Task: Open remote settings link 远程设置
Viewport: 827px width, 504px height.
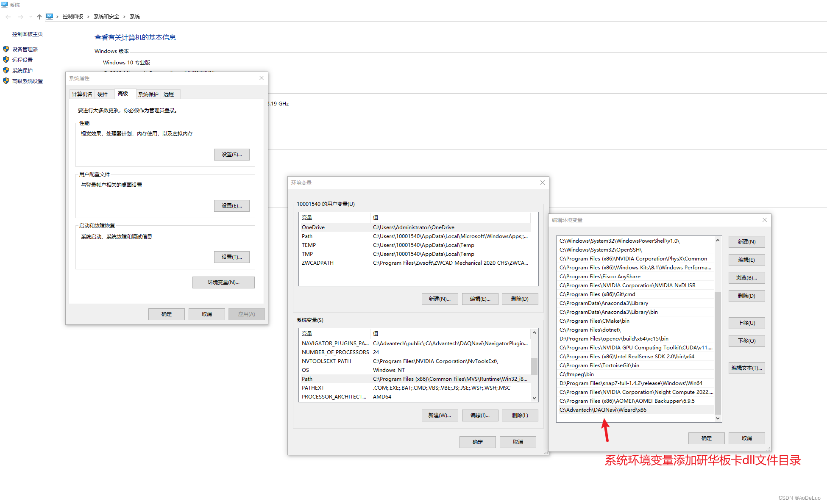Action: coord(22,60)
